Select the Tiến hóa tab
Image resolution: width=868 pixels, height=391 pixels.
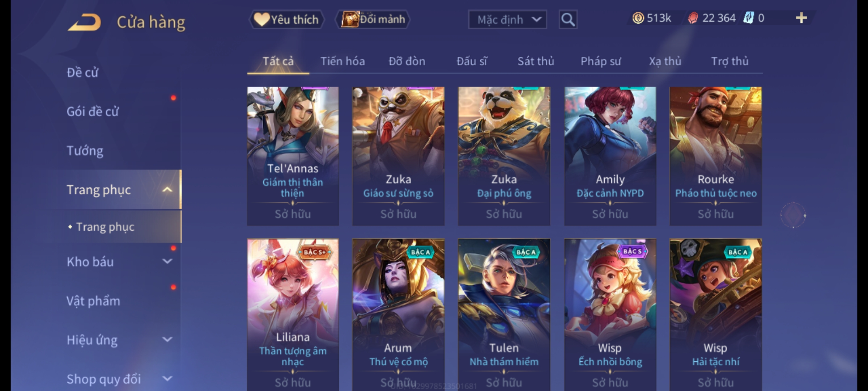pos(342,61)
